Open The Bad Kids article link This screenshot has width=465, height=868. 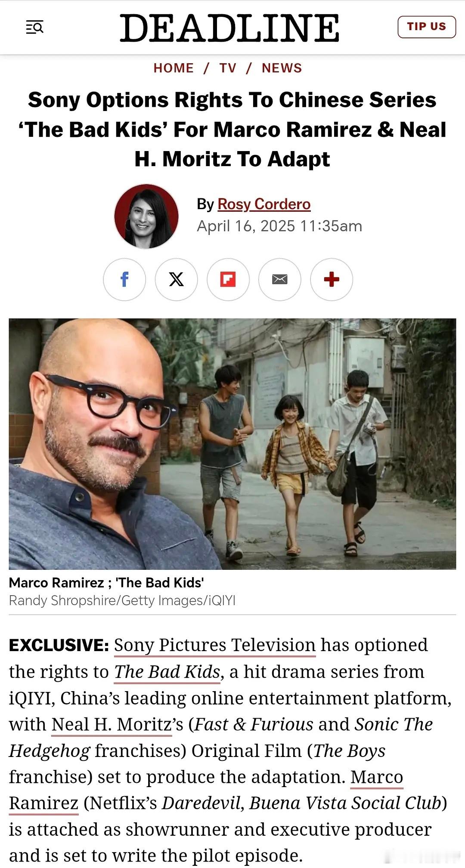tap(167, 672)
